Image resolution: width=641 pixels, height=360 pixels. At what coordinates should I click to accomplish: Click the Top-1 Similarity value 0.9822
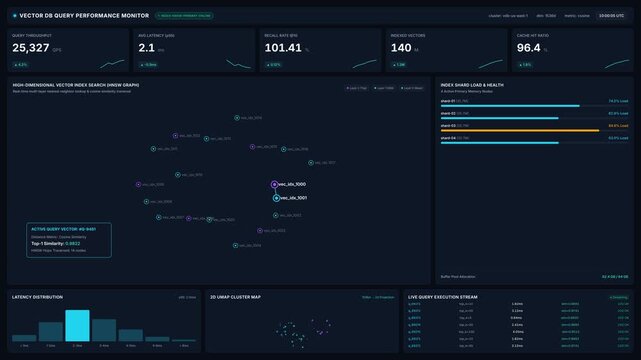[x=73, y=244]
